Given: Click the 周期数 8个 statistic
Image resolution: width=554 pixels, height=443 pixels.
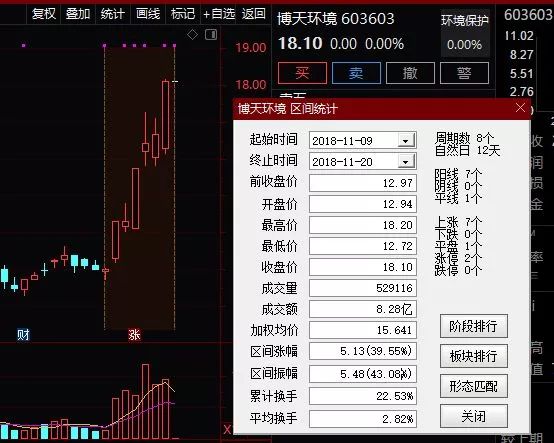Looking at the screenshot, I should coord(464,137).
